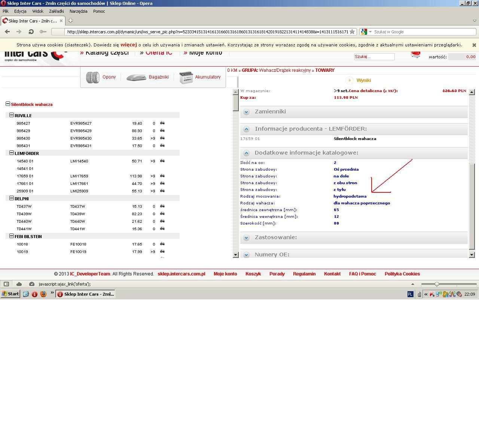The width and height of the screenshot is (479, 448).
Task: Expand the Zastosowanie section
Action: pyautogui.click(x=246, y=238)
